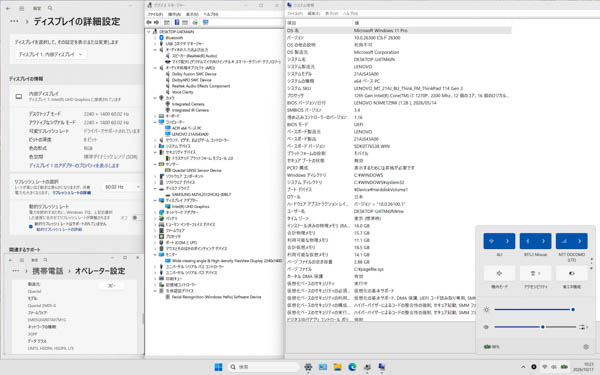Click the volume icon in the system tray
Image resolution: width=600 pixels, height=375 pixels.
click(554, 367)
